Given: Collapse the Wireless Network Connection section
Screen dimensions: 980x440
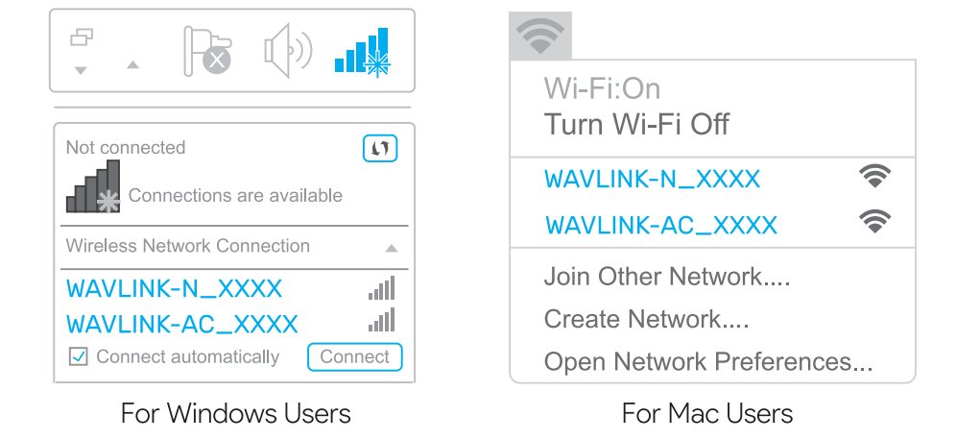Looking at the screenshot, I should click(x=391, y=248).
